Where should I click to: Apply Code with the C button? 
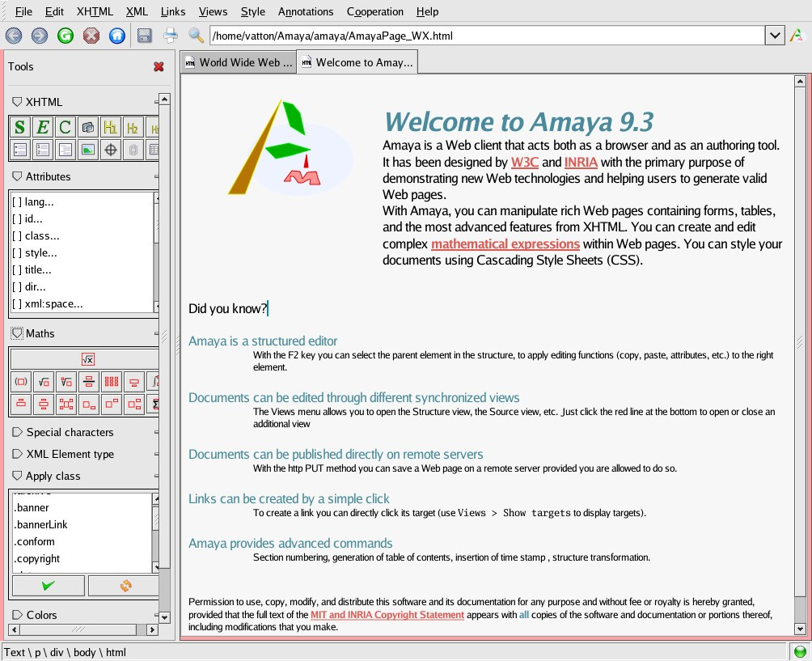pos(66,127)
